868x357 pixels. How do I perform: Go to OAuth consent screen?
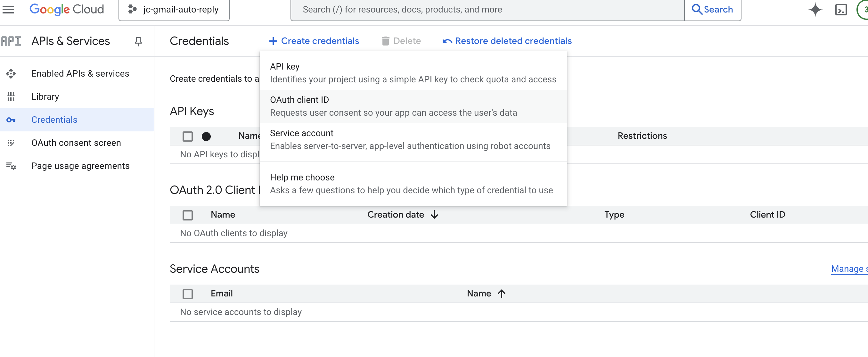tap(77, 143)
